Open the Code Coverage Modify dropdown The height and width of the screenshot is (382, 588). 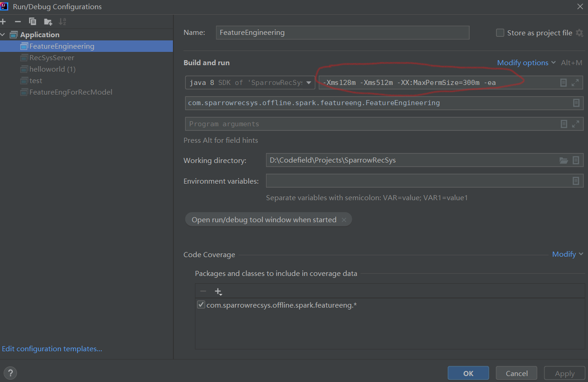567,254
